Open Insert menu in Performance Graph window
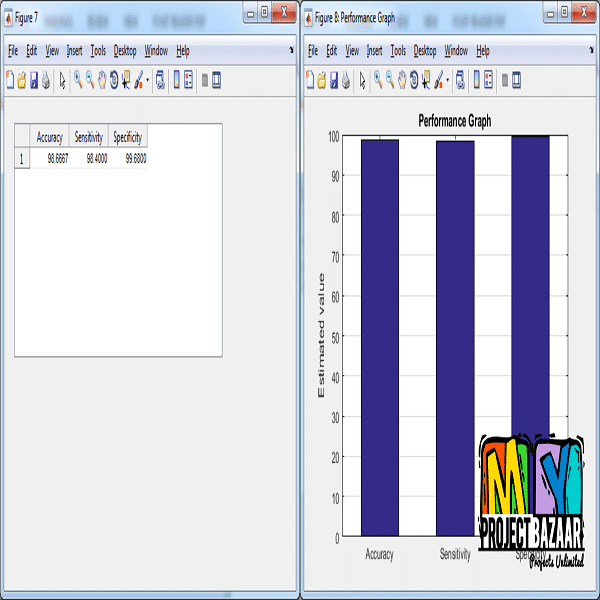 375,50
